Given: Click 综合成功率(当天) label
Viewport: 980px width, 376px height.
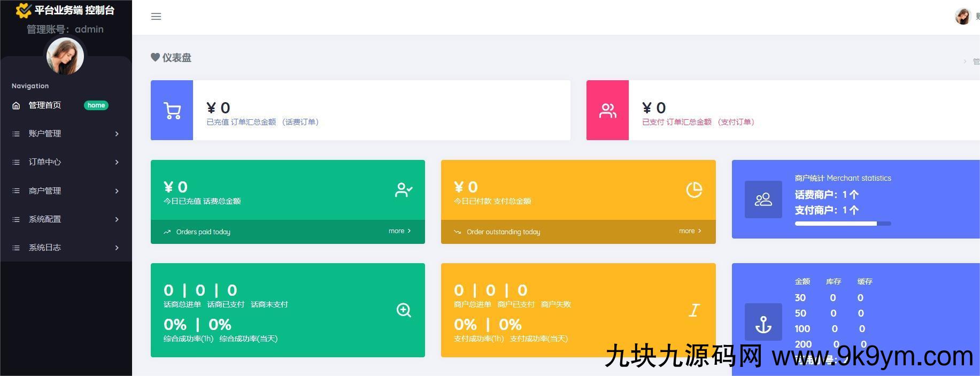Looking at the screenshot, I should pyautogui.click(x=249, y=339).
